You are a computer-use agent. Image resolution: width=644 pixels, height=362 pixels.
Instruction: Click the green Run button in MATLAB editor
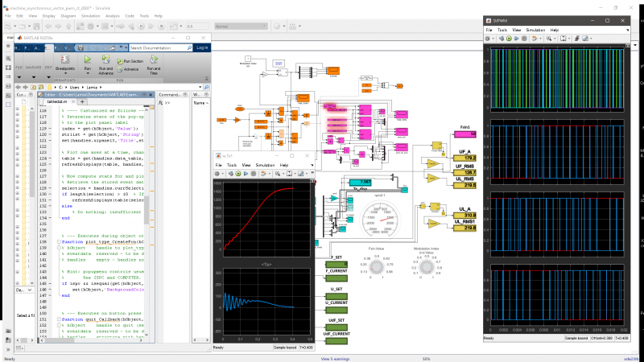(88, 60)
